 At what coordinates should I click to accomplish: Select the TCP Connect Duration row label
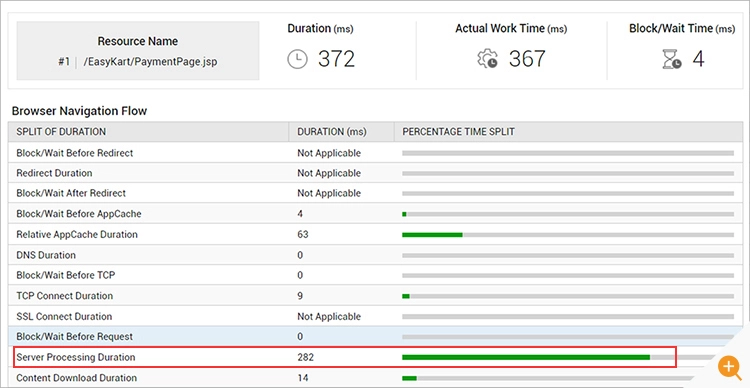click(65, 296)
